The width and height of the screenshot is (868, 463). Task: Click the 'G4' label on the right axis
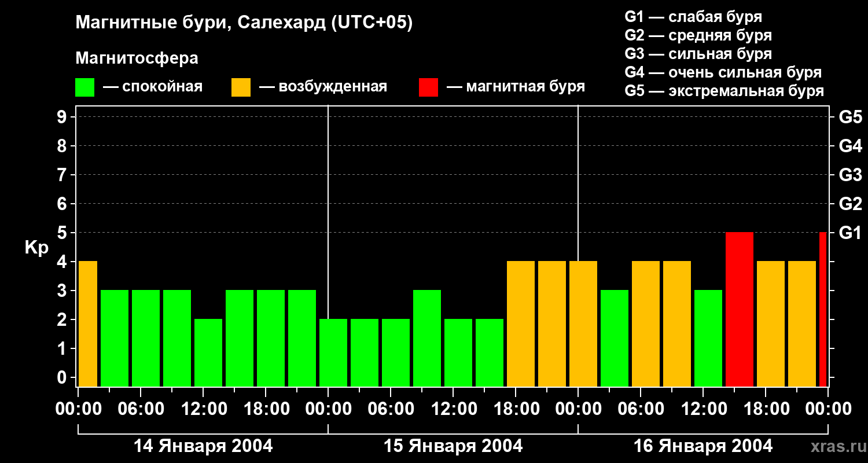[851, 146]
